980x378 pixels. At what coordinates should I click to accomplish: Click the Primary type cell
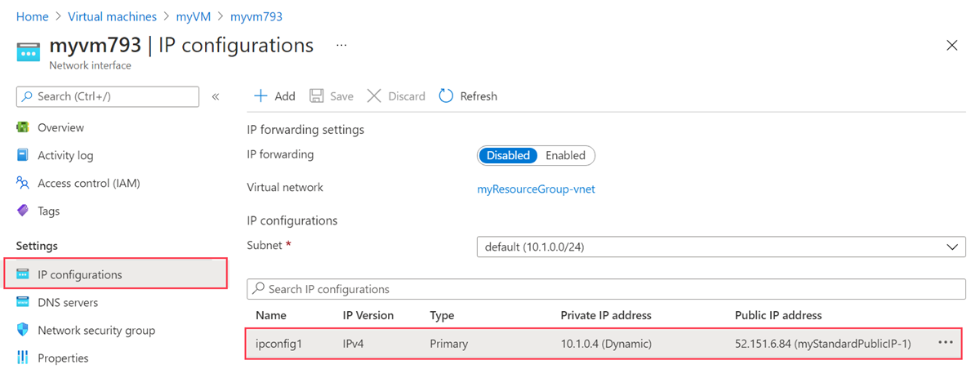click(x=449, y=344)
